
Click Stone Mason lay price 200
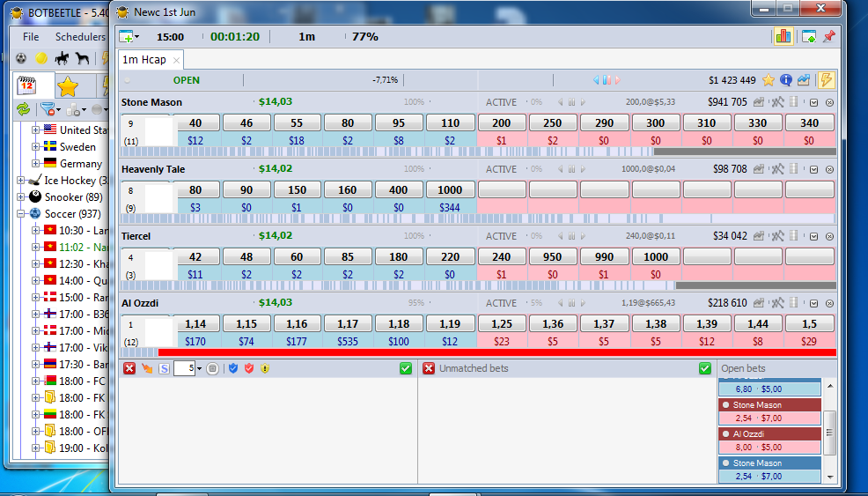pyautogui.click(x=502, y=122)
